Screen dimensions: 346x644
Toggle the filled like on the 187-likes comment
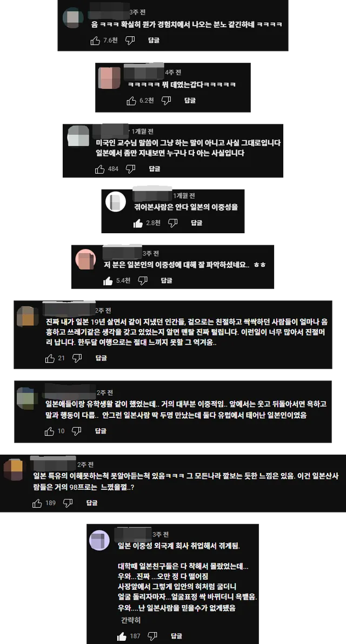coord(122,636)
